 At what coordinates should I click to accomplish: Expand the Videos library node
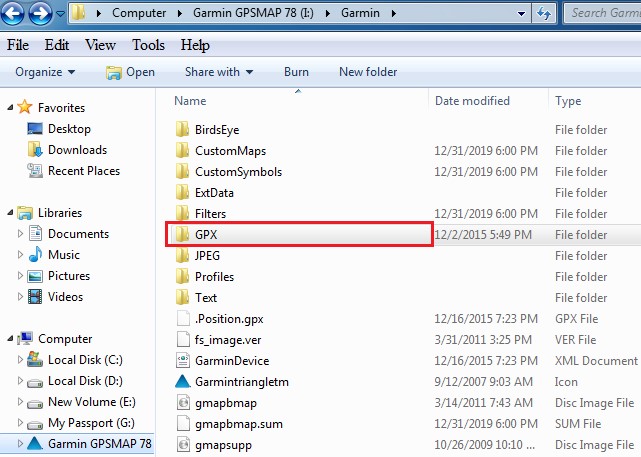coord(20,296)
